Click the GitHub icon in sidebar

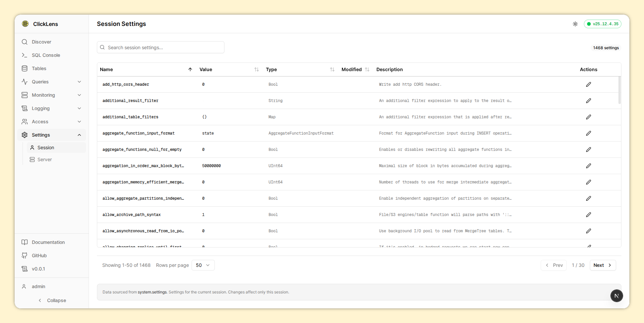25,256
